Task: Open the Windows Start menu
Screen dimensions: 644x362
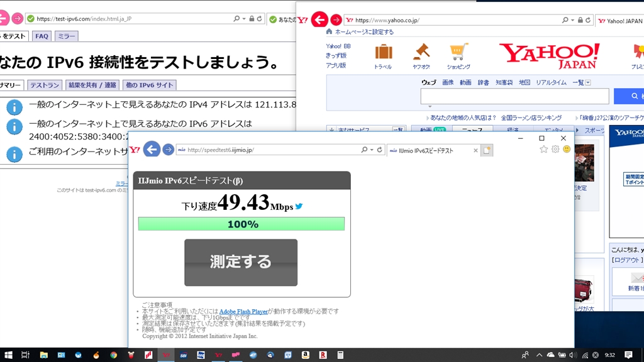Action: click(8, 355)
